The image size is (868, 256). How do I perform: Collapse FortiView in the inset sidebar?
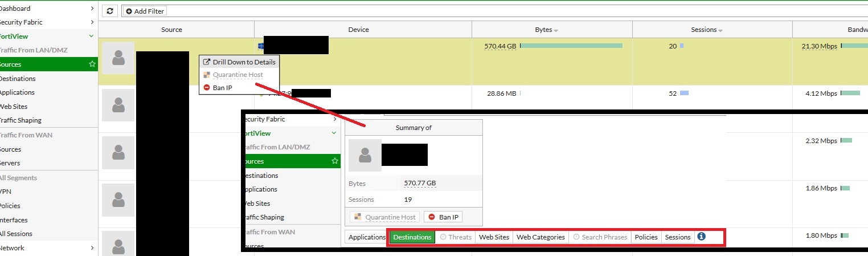pyautogui.click(x=335, y=133)
